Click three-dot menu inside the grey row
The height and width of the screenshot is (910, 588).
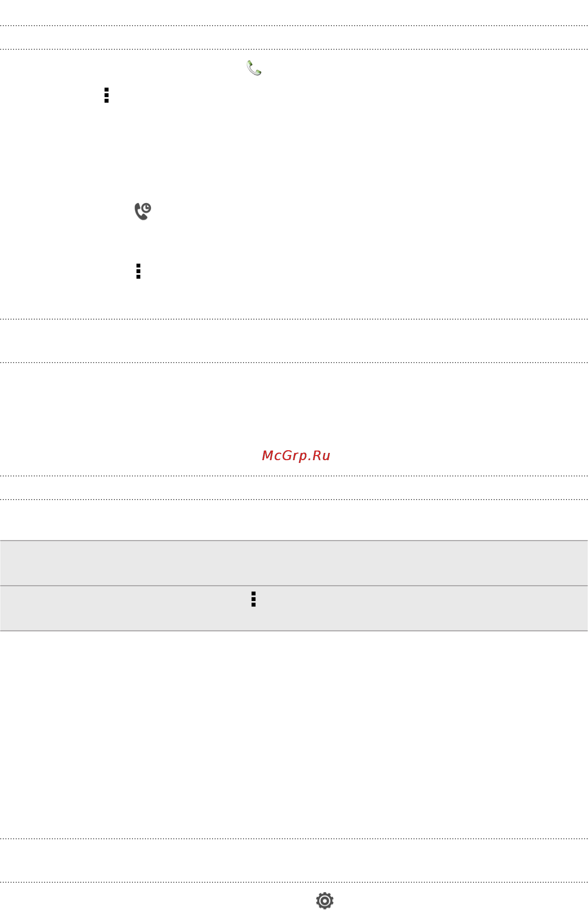[253, 599]
